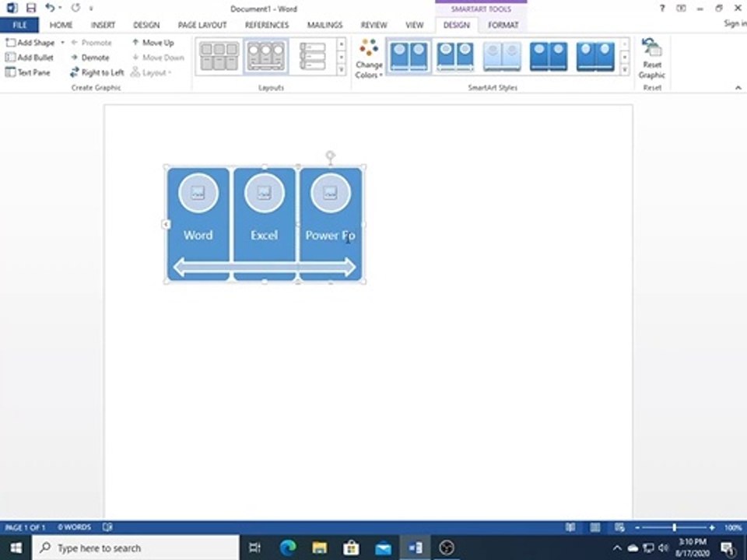Click the zoom out minus button
Screen dimensions: 747x560
pos(637,527)
